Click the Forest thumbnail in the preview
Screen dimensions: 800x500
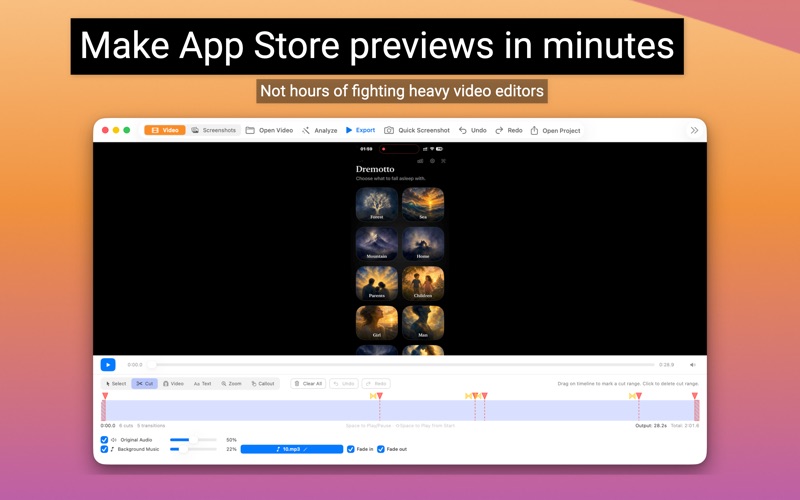click(377, 204)
